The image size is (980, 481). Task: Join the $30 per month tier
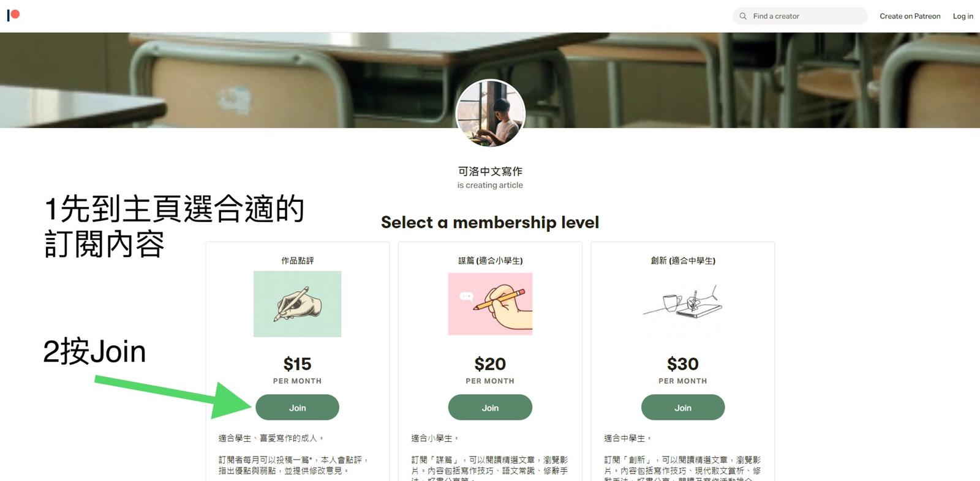[683, 408]
